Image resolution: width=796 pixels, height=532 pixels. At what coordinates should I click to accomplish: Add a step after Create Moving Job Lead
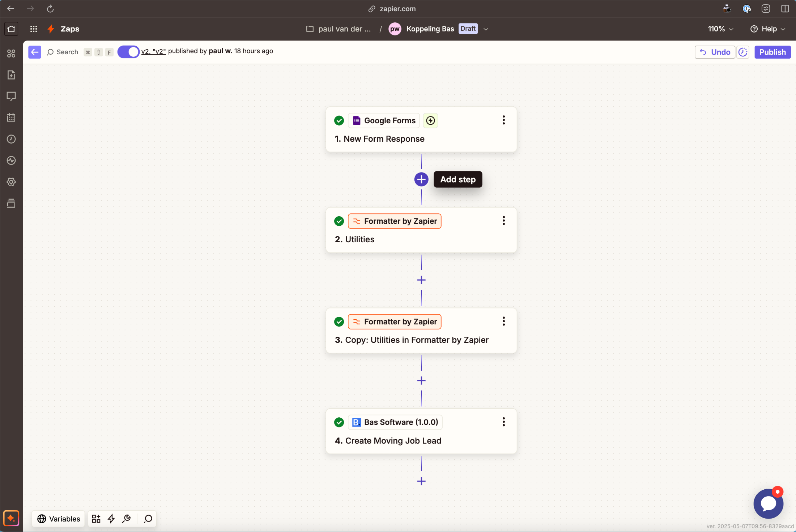point(421,481)
